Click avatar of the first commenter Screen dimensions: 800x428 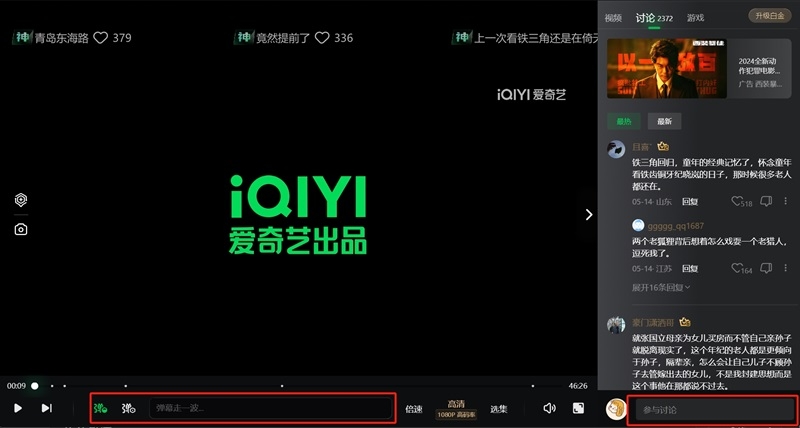pyautogui.click(x=616, y=149)
